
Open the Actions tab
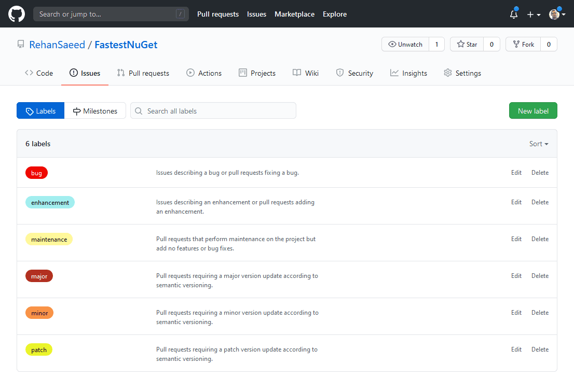(x=204, y=73)
